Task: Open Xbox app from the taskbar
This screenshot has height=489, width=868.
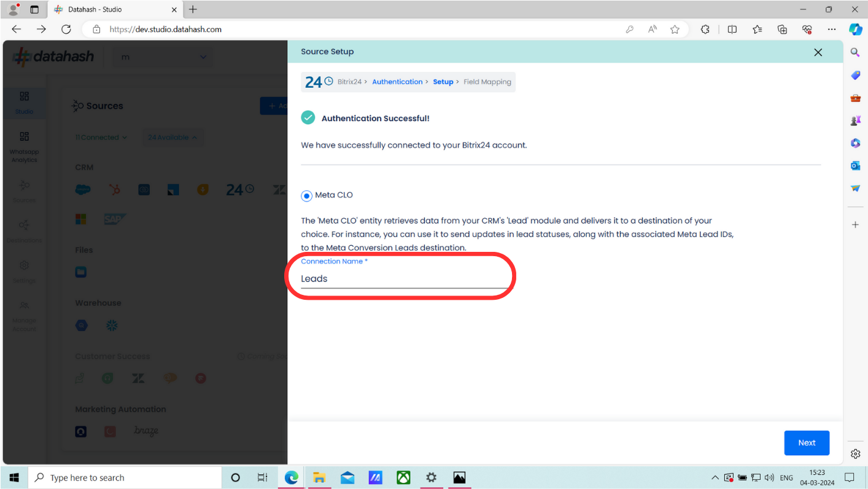Action: (403, 477)
